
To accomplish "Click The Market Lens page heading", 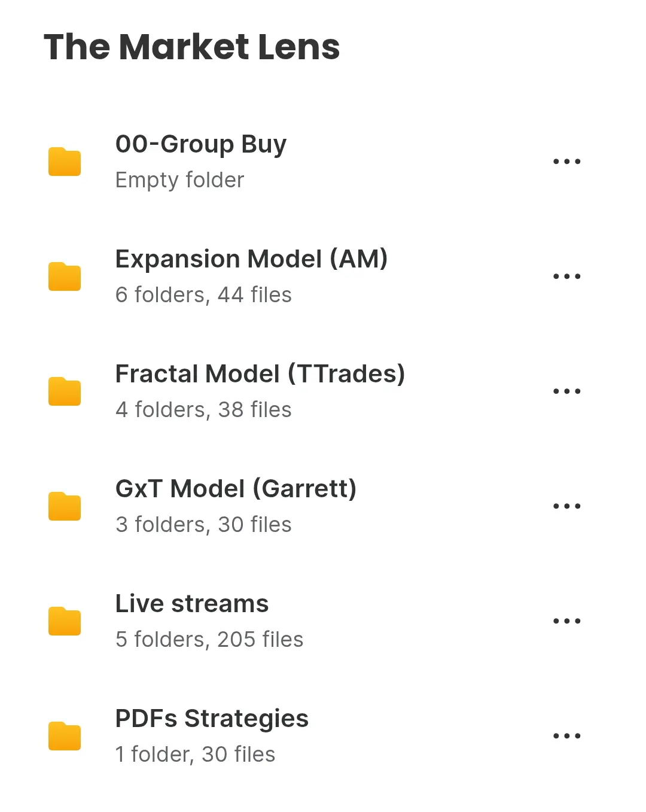I will [192, 47].
